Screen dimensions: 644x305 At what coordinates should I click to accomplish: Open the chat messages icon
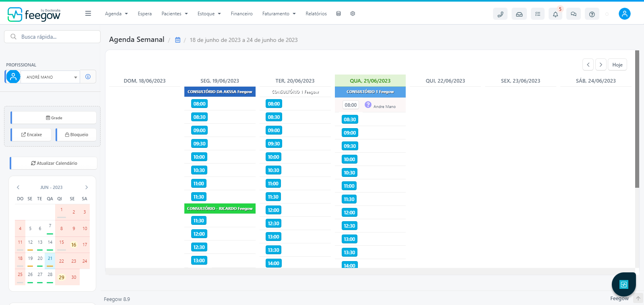point(574,14)
